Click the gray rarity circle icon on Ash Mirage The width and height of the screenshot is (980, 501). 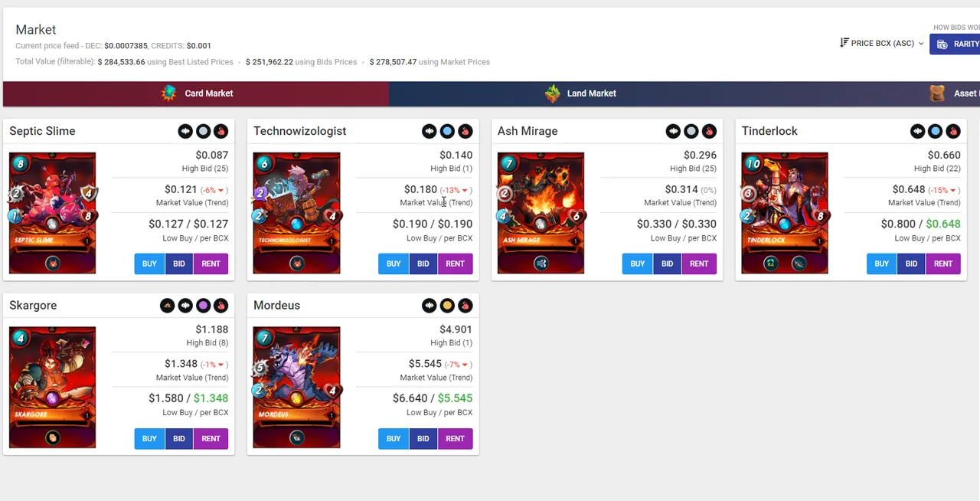691,131
